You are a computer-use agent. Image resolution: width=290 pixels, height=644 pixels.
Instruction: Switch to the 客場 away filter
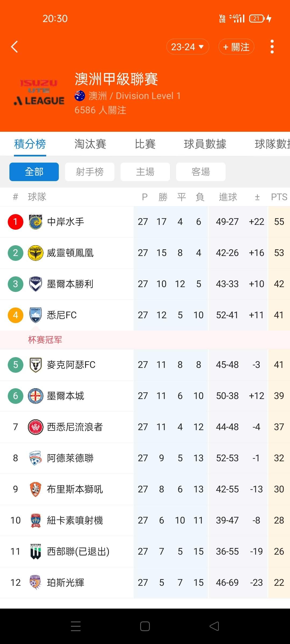tap(201, 172)
